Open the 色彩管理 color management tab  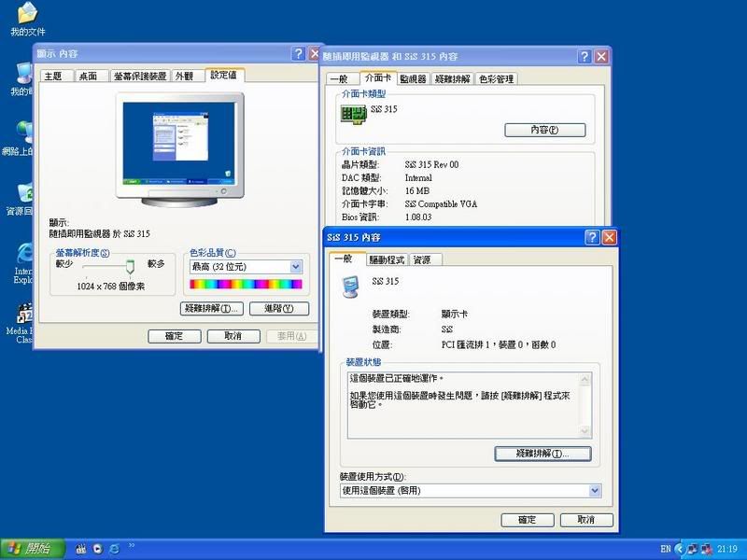[496, 79]
